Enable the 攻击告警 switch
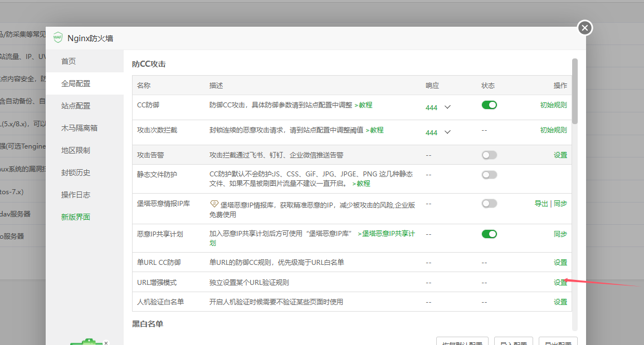 coord(489,155)
